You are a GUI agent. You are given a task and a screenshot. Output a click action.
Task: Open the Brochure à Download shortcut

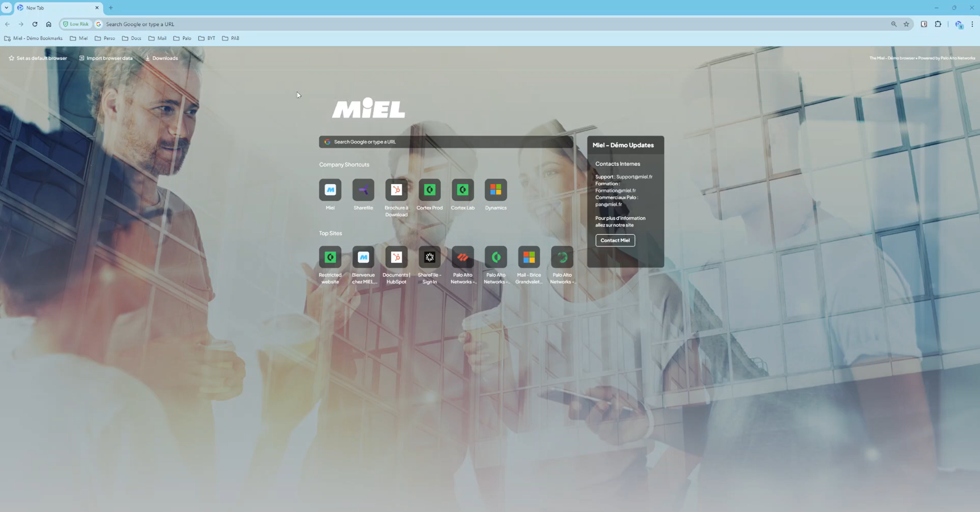point(396,190)
